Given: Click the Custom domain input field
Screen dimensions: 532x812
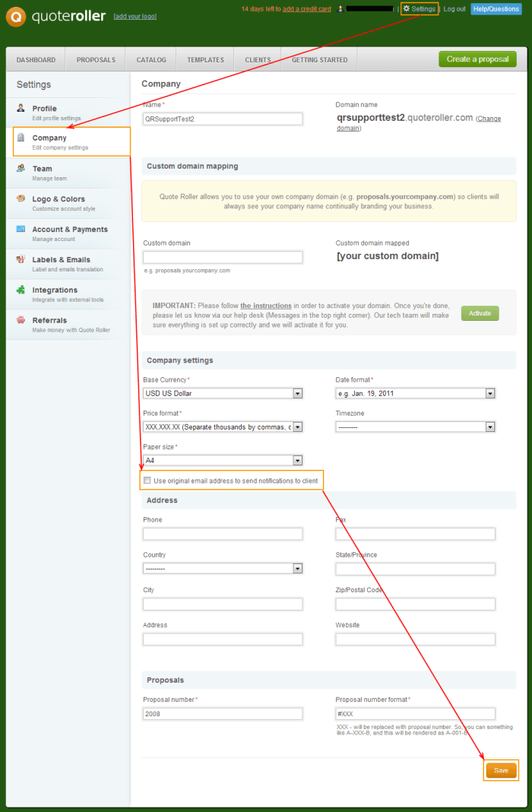Looking at the screenshot, I should point(223,257).
